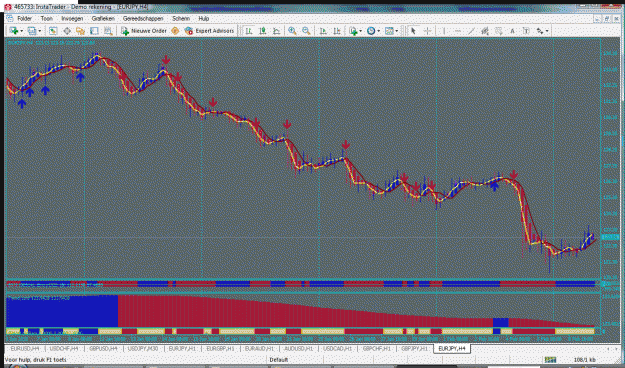Image resolution: width=625 pixels, height=368 pixels.
Task: Select the trendline drawing tool
Action: pos(471,31)
